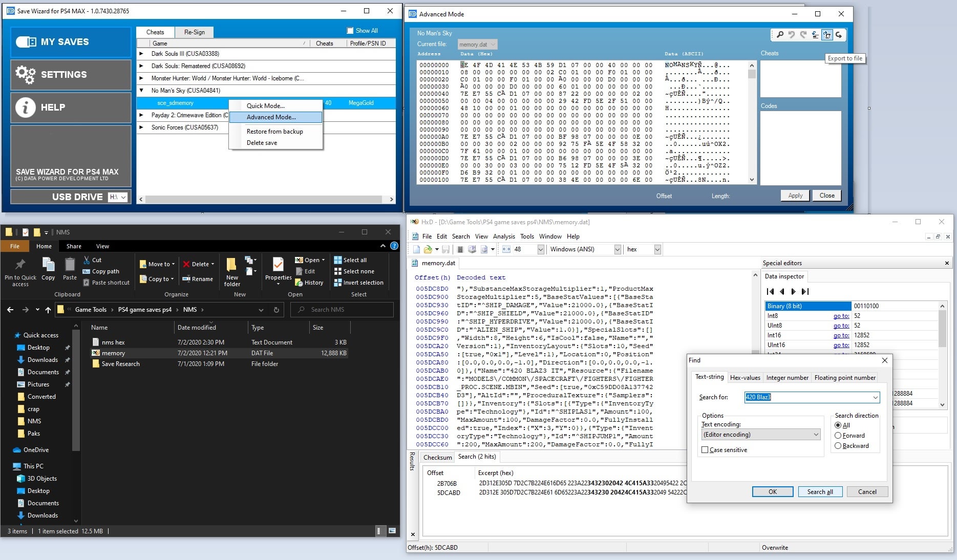Click Invert selection in Explorer ribbon
The width and height of the screenshot is (957, 560).
[x=358, y=283]
